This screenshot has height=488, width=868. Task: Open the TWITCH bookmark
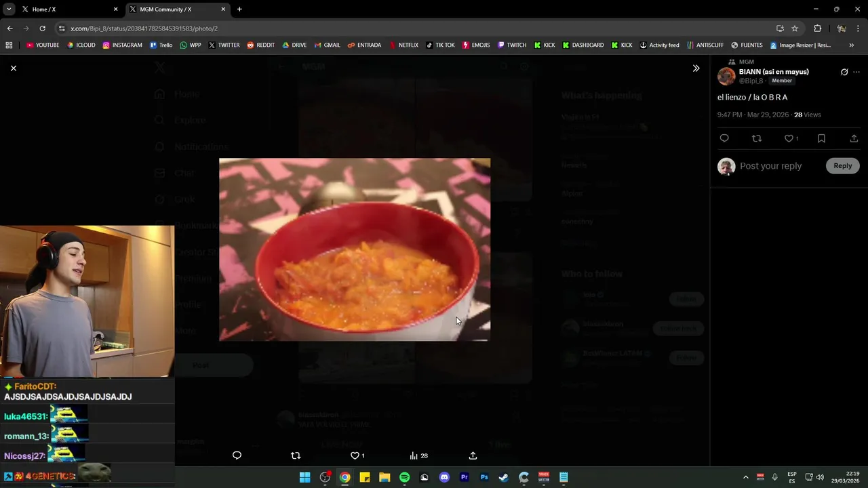click(512, 45)
